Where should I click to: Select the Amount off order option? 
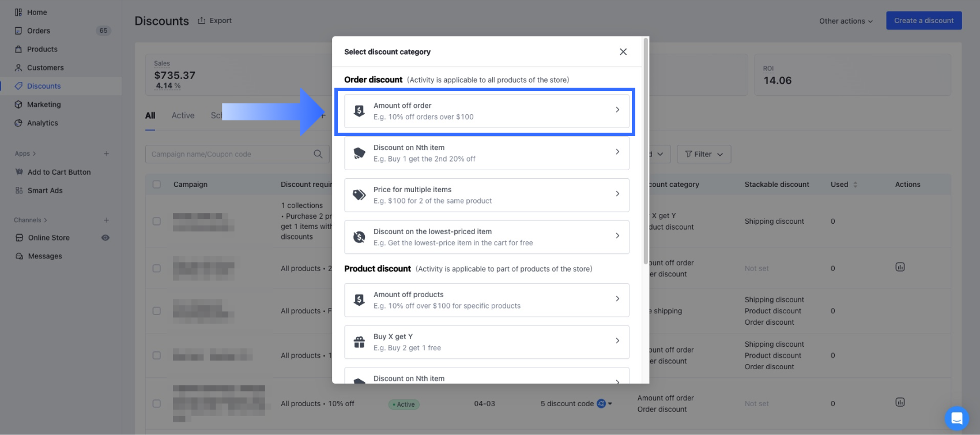(x=487, y=111)
